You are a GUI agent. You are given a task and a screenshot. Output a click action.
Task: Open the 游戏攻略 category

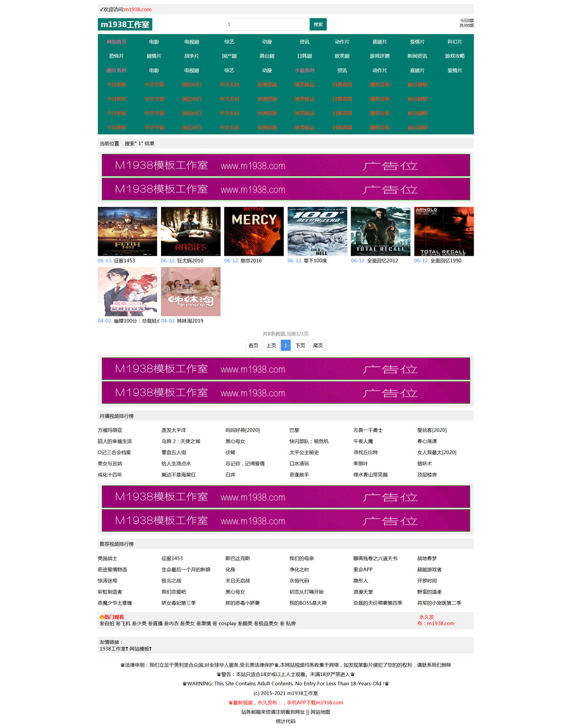(455, 56)
